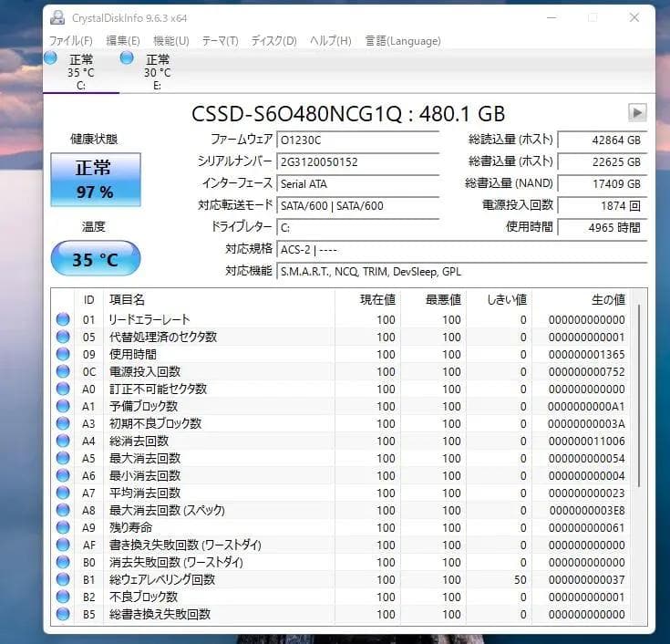Select the 残り寿命 attribute name

[130, 527]
